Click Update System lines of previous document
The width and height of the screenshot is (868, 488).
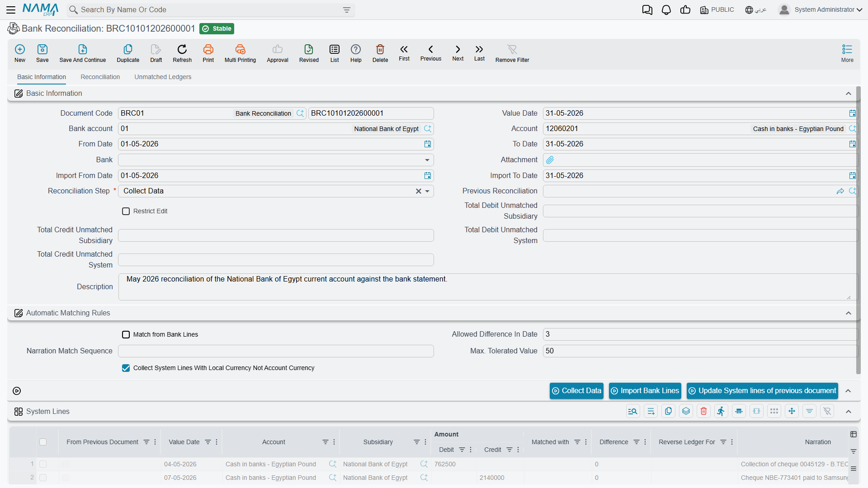[x=762, y=391]
